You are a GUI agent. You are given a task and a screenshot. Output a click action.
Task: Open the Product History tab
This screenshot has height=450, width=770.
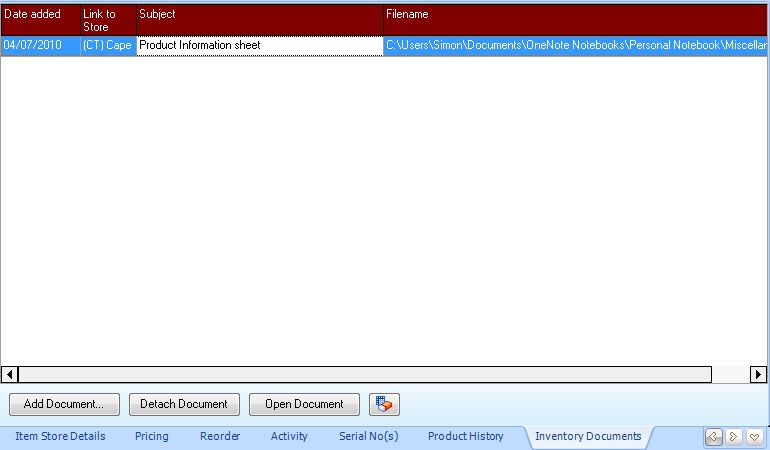466,436
